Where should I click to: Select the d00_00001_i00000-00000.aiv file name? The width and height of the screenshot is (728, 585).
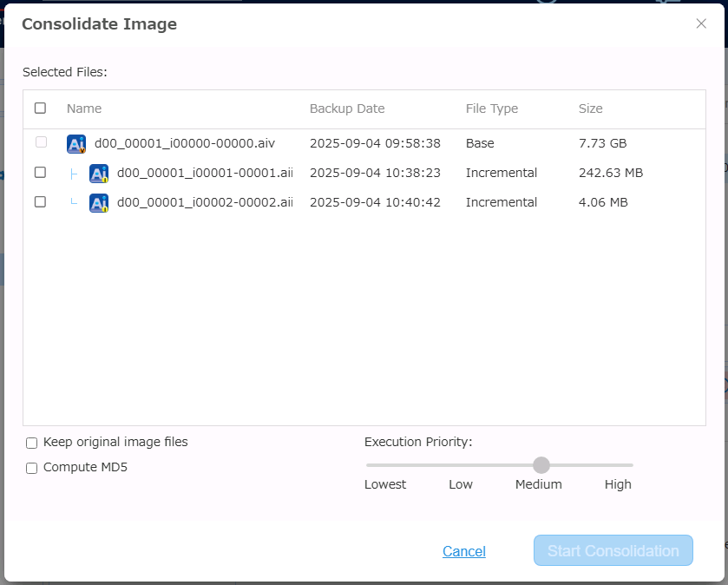184,143
